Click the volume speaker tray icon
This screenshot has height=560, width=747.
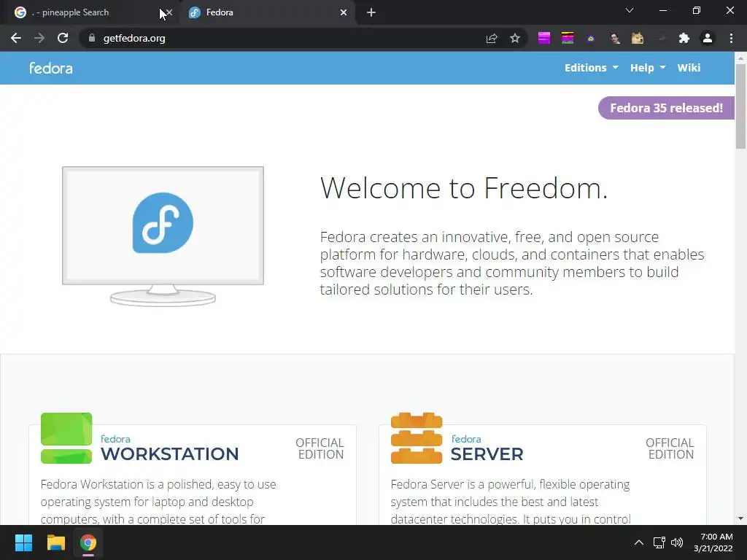677,542
